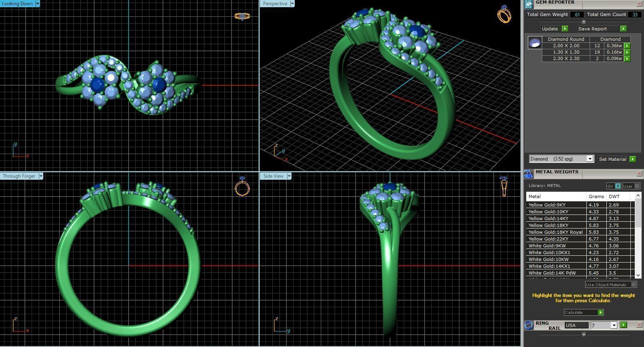The width and height of the screenshot is (644, 347).
Task: Select the White Gold:9KW row
Action: coord(580,246)
